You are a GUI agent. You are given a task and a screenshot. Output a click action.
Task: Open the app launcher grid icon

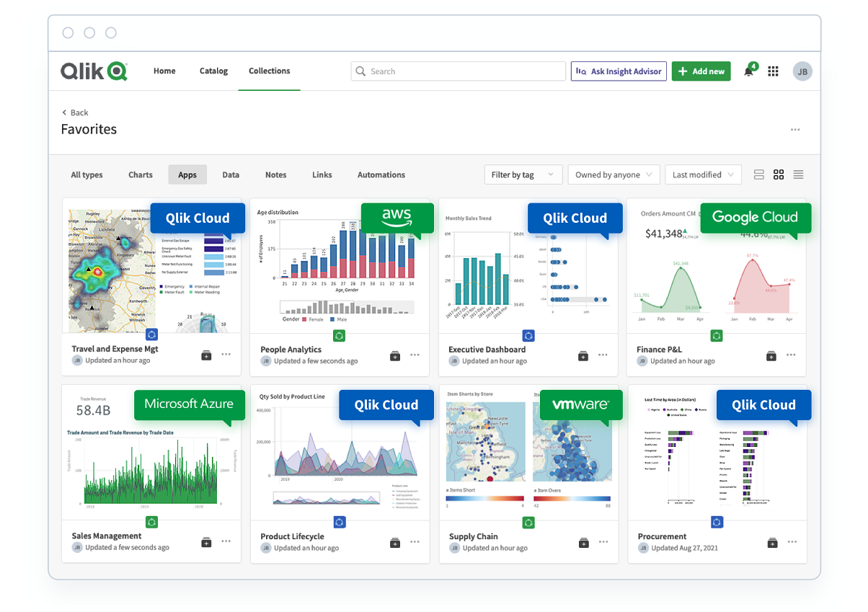point(773,71)
